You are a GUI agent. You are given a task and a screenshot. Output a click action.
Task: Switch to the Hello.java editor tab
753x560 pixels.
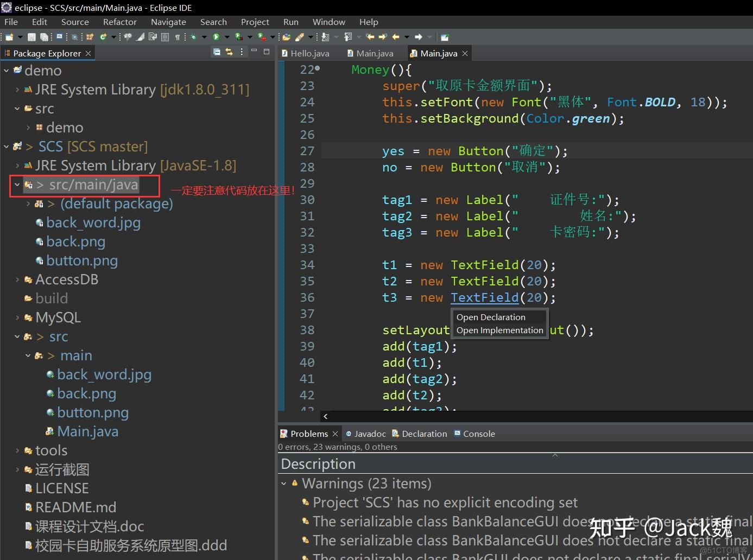306,53
